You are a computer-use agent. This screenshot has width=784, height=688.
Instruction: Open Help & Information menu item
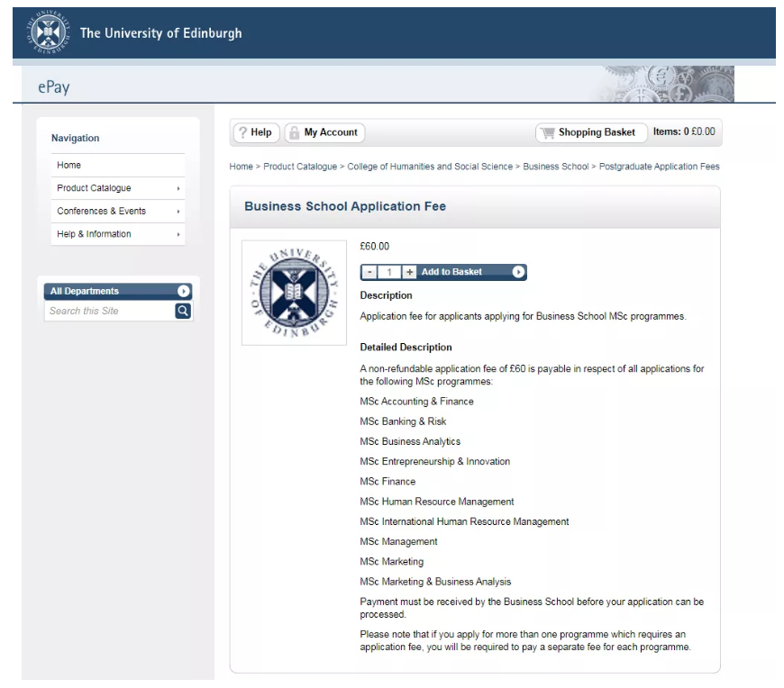click(118, 234)
